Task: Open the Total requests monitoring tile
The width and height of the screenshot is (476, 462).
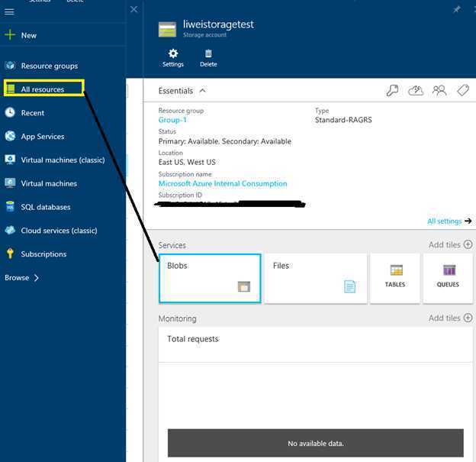Action: pyautogui.click(x=315, y=393)
